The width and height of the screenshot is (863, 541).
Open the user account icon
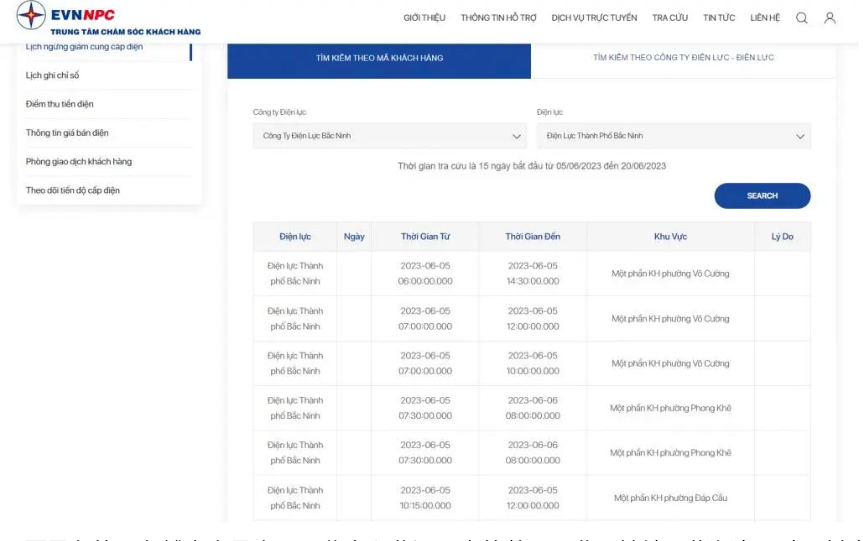point(829,18)
